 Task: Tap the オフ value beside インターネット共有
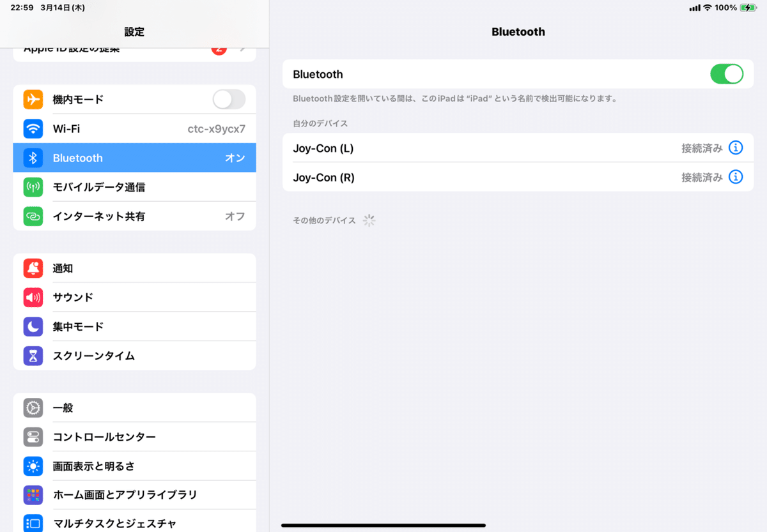coord(235,217)
